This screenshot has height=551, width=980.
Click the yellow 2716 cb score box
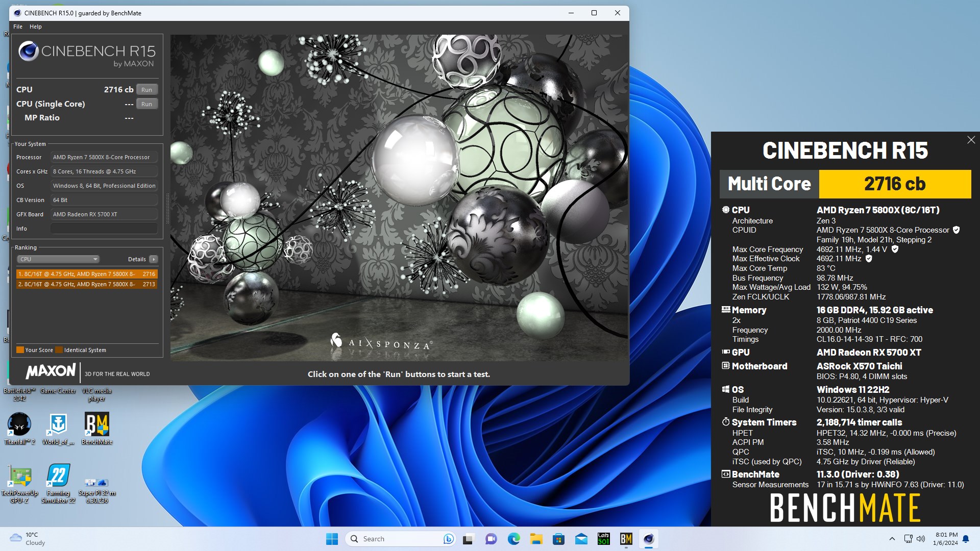[895, 184]
